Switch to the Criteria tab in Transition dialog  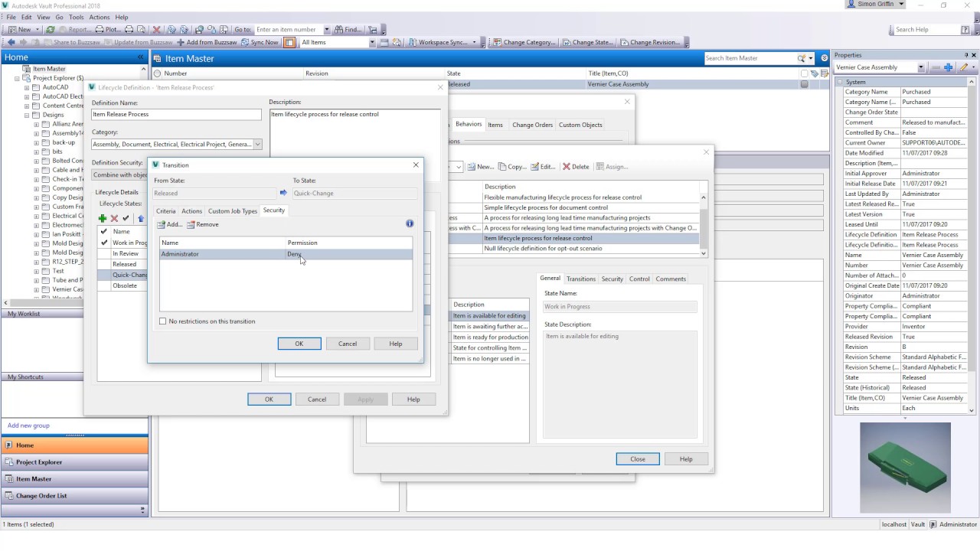tap(166, 211)
